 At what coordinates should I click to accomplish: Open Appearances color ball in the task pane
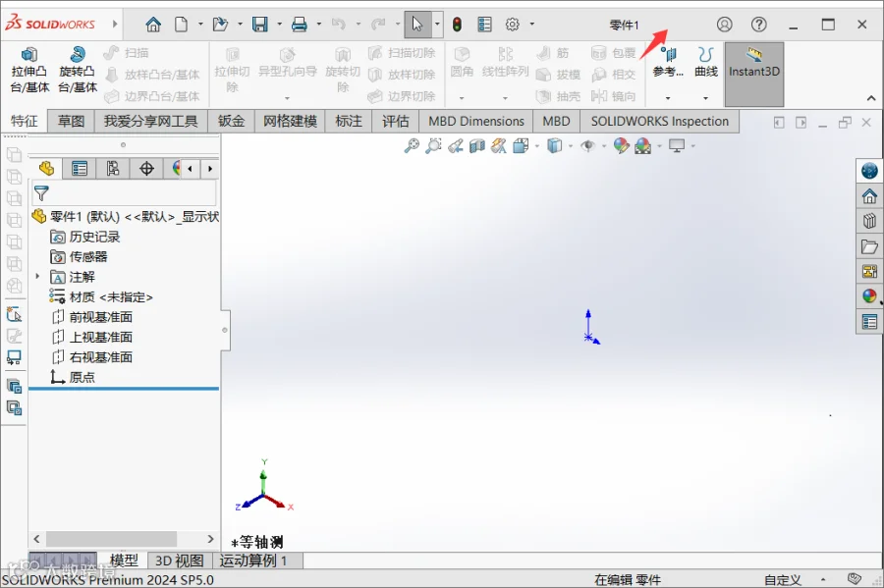(x=869, y=295)
